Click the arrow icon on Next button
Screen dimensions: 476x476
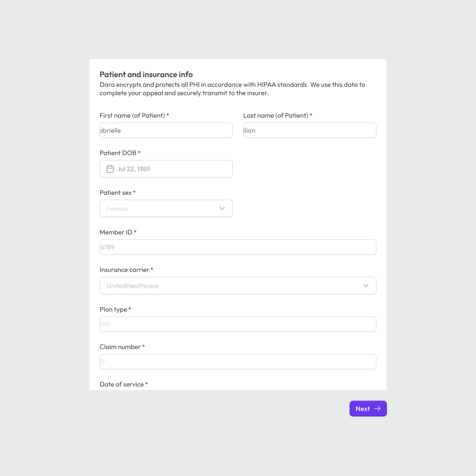pyautogui.click(x=377, y=409)
